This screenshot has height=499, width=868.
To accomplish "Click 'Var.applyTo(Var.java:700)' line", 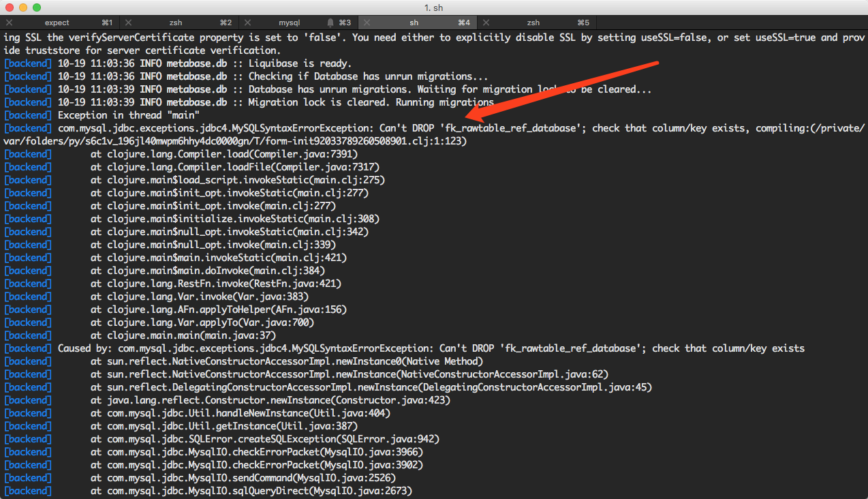I will coord(159,322).
